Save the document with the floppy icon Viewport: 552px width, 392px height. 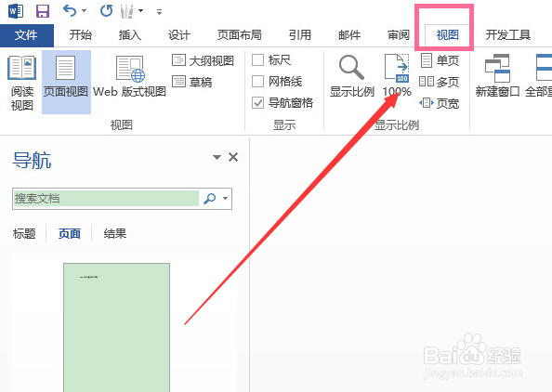click(x=43, y=11)
